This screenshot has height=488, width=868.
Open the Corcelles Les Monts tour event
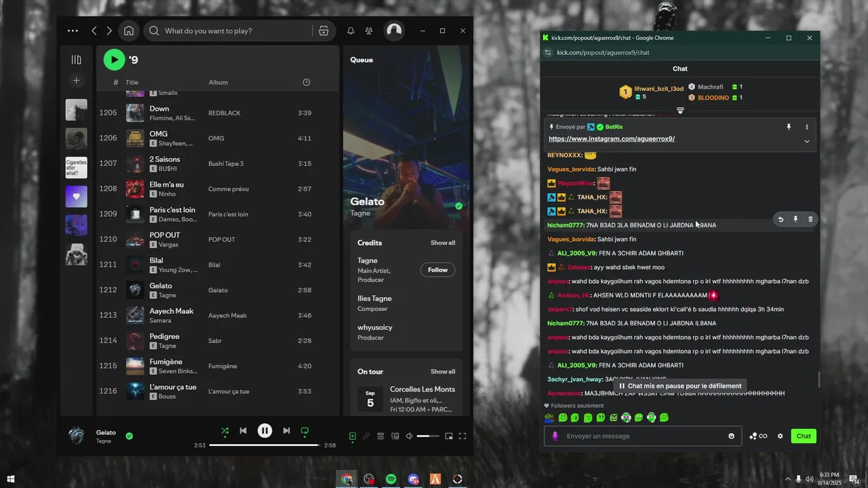(x=406, y=399)
